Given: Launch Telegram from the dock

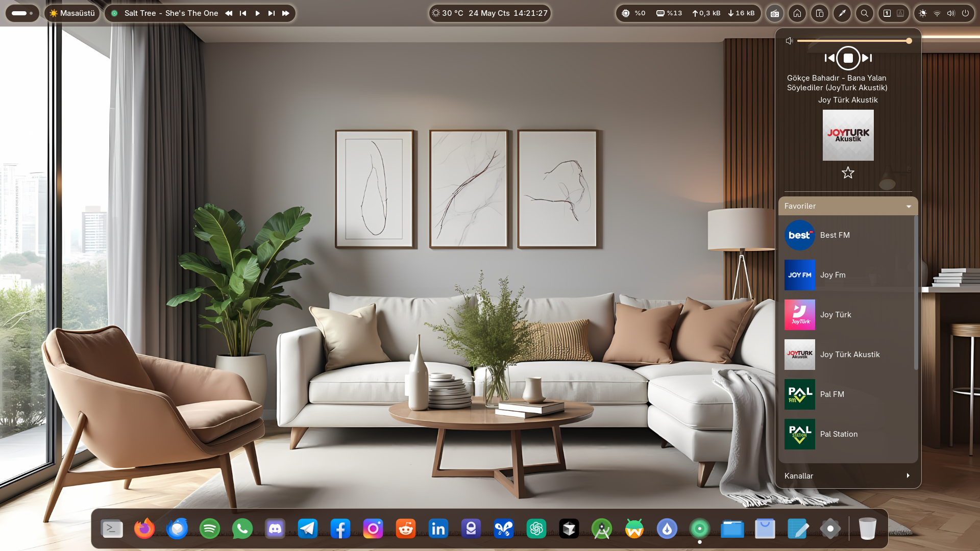Looking at the screenshot, I should click(x=308, y=529).
